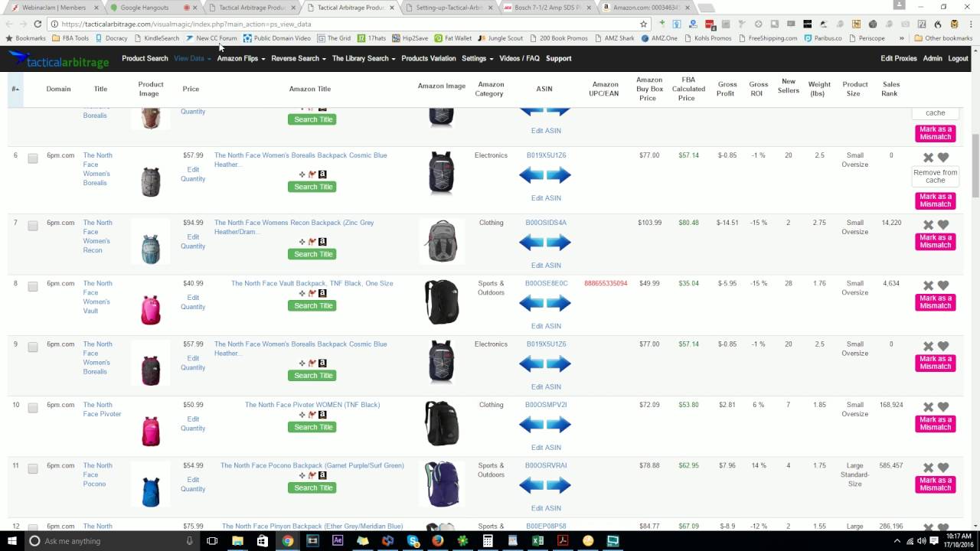Tick the checkbox for row 8

pyautogui.click(x=33, y=286)
